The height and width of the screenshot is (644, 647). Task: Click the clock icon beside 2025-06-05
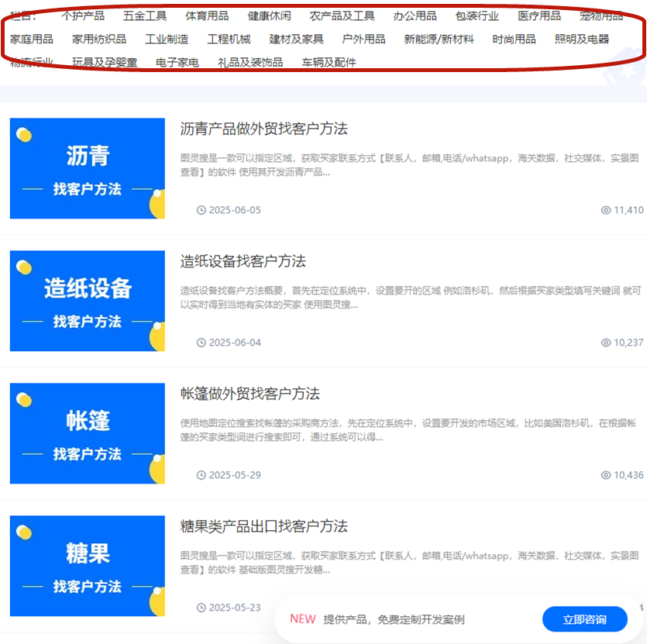pos(201,210)
